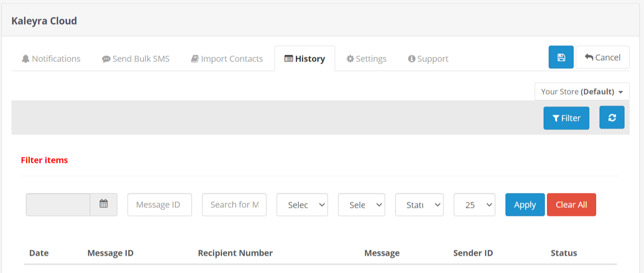Click the 'Search for M' text field
The height and width of the screenshot is (273, 644).
pos(234,204)
